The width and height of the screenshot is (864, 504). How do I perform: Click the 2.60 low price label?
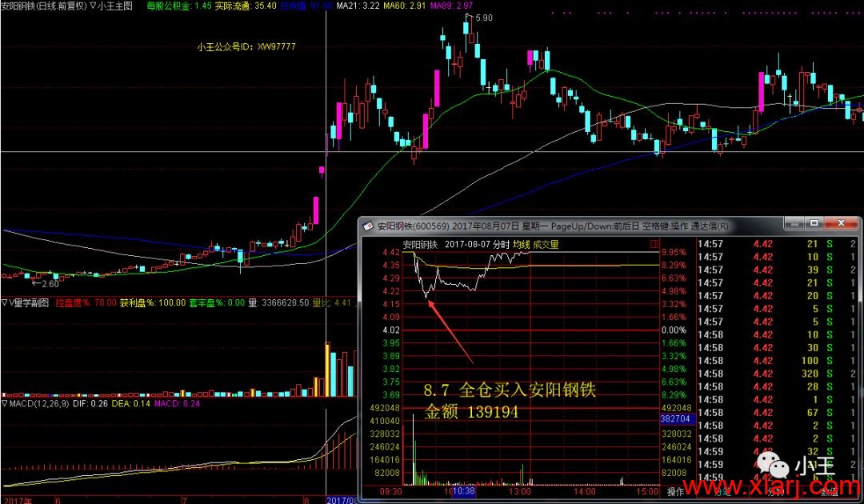click(50, 284)
